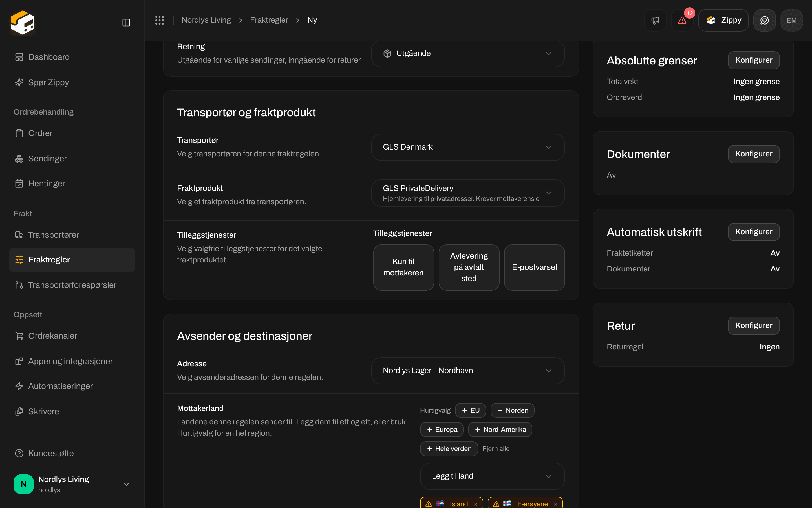Go to Sendinger page
The height and width of the screenshot is (508, 812).
(x=72, y=159)
